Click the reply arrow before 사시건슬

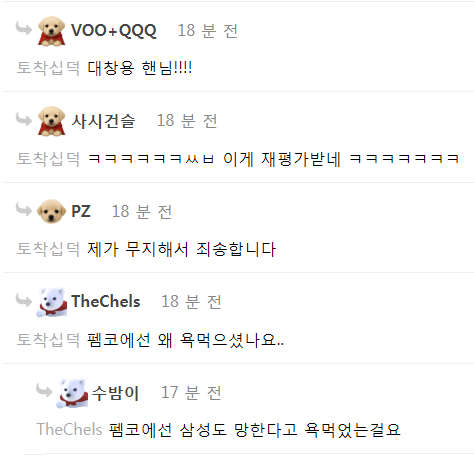[x=24, y=119]
